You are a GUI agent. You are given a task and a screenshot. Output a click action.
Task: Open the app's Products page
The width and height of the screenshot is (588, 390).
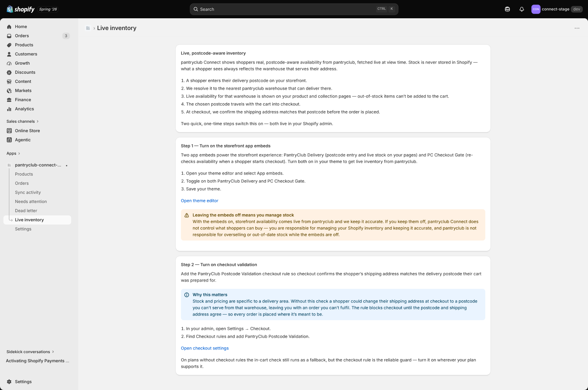coord(24,174)
